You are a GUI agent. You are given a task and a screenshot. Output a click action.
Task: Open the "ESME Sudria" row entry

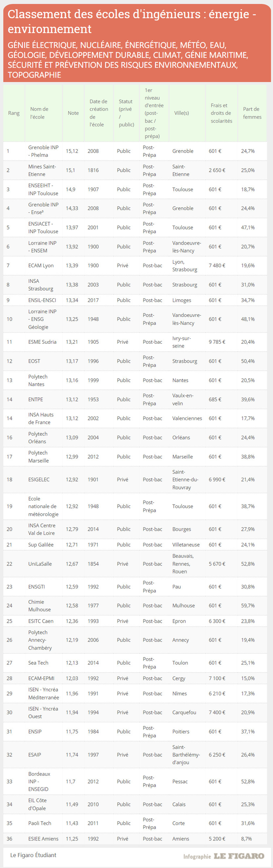(x=42, y=342)
